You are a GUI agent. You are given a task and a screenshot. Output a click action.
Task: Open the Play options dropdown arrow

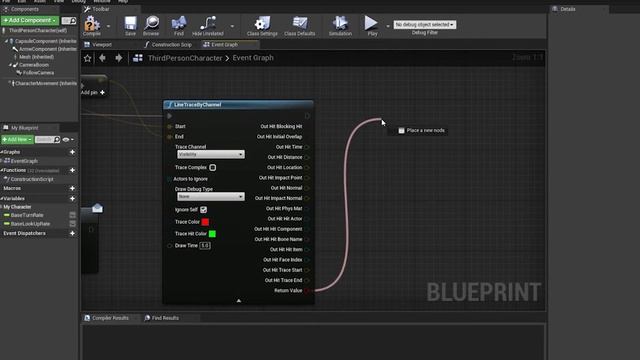tap(388, 26)
